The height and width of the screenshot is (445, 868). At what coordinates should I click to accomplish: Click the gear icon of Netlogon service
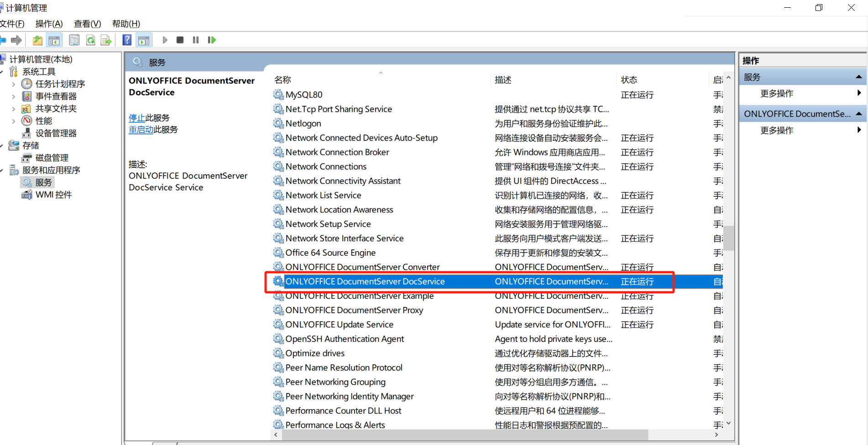point(278,123)
